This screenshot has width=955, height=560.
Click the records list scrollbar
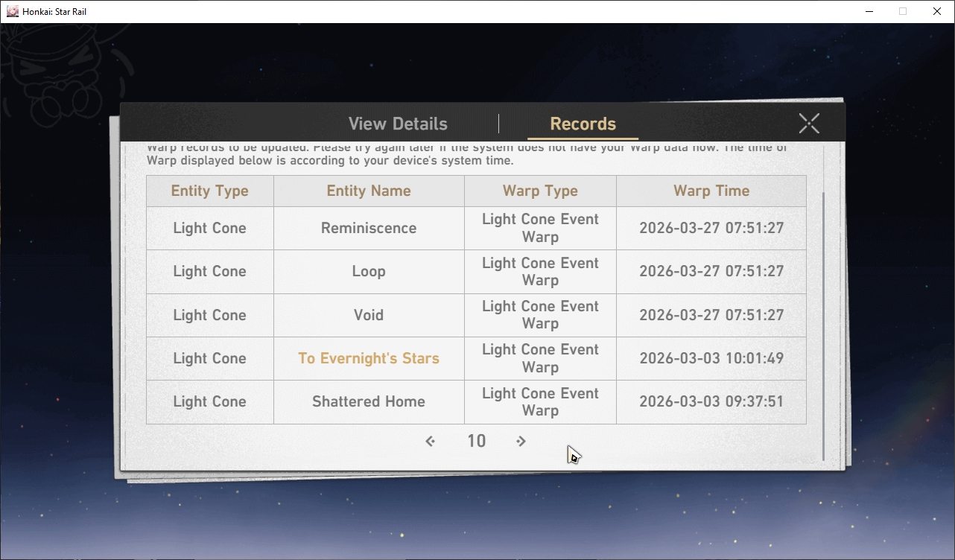click(x=823, y=326)
